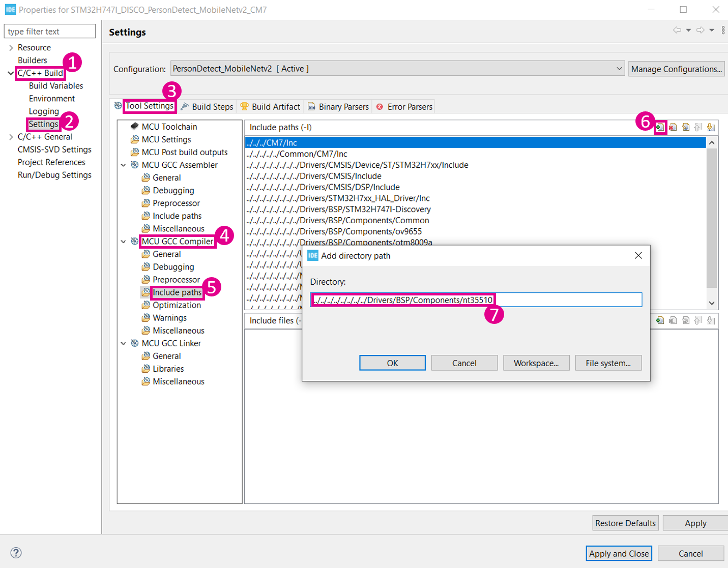Open Libraries under MCU GCC Linker
This screenshot has width=728, height=568.
tap(168, 369)
